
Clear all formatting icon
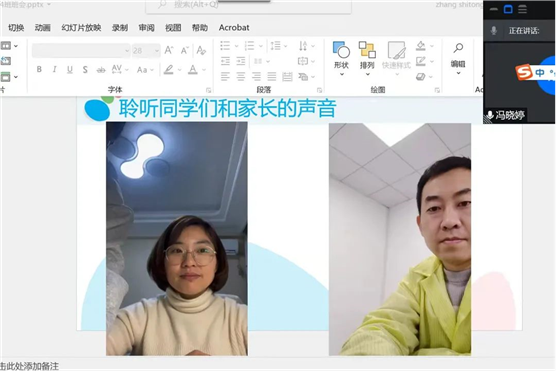point(201,50)
